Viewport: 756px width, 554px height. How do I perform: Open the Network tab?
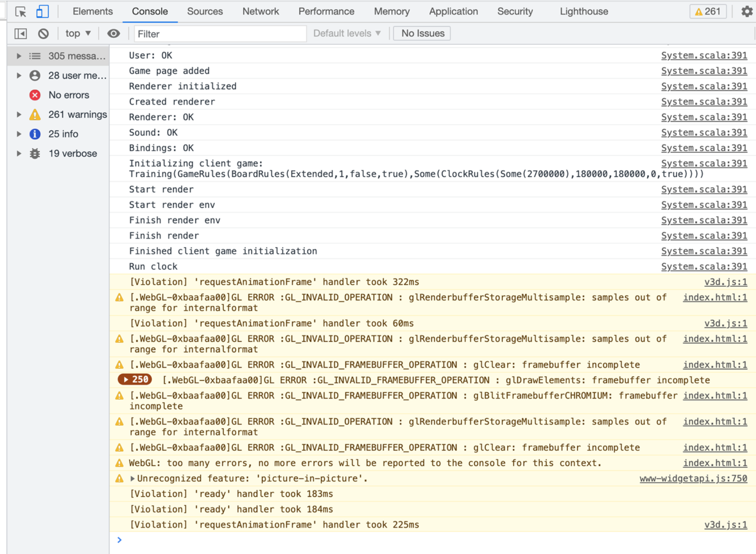coord(261,12)
